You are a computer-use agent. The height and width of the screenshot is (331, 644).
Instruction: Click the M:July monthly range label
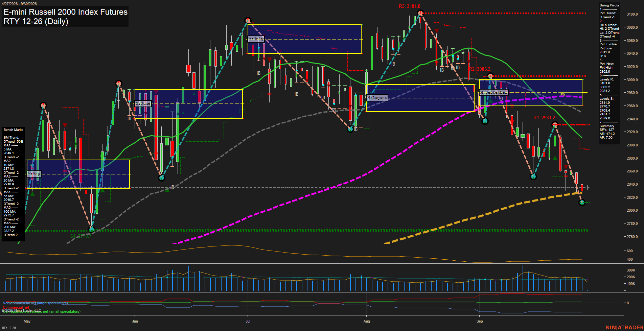256,39
